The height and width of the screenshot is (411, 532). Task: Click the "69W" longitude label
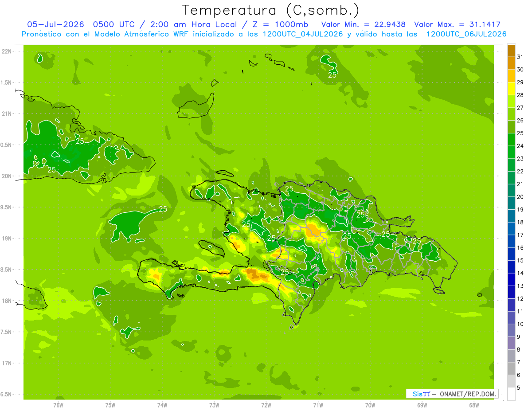[422, 405]
